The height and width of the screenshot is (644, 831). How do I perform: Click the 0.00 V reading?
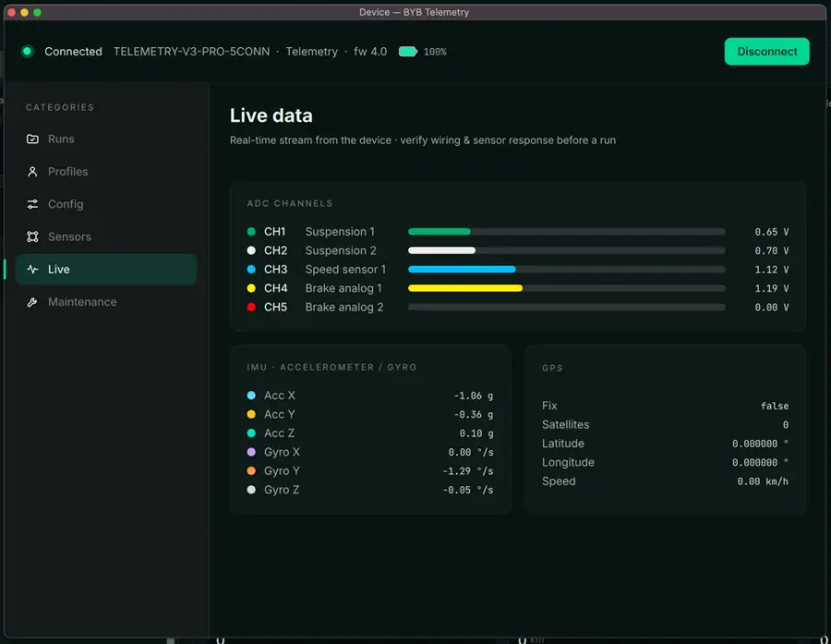tap(772, 307)
